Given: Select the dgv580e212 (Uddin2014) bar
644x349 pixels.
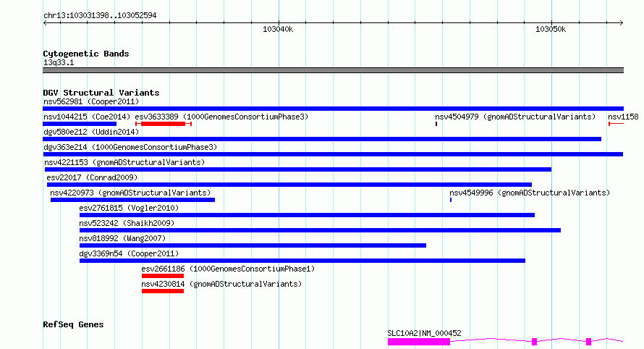Looking at the screenshot, I should [322, 139].
